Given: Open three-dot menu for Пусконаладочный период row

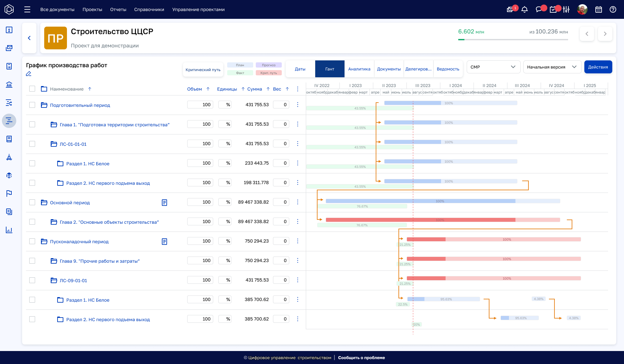Looking at the screenshot, I should pyautogui.click(x=298, y=241).
